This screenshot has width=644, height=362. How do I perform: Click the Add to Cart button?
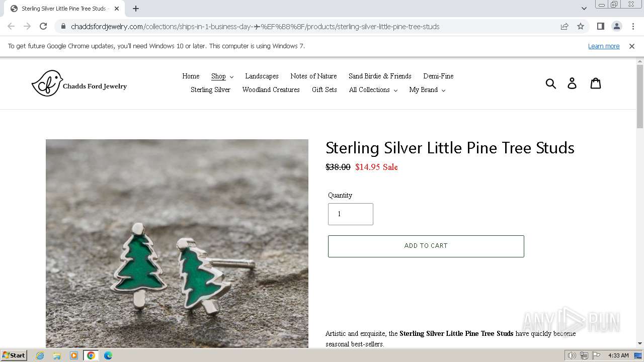[426, 246]
